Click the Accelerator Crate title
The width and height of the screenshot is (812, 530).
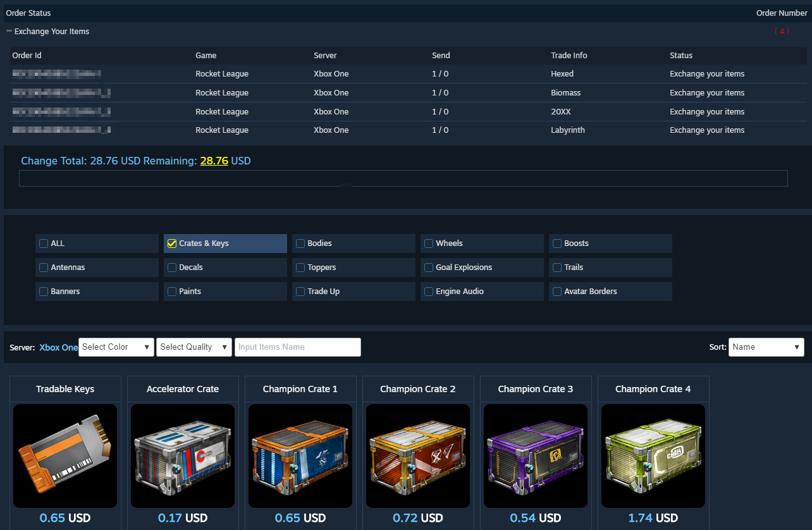[183, 389]
